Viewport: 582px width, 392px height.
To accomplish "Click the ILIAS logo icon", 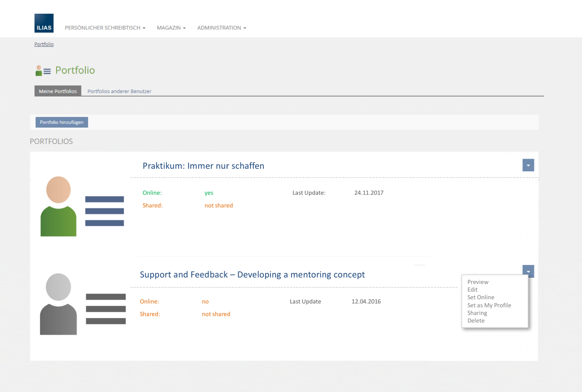I will pyautogui.click(x=44, y=23).
